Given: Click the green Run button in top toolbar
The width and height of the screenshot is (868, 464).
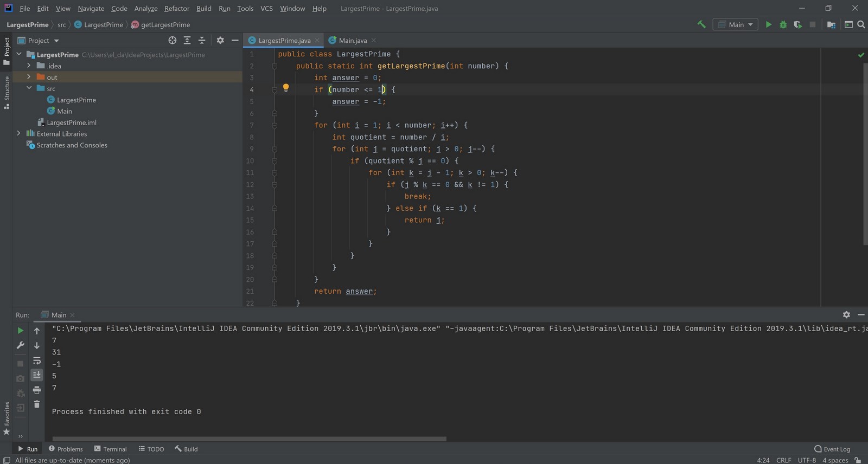Looking at the screenshot, I should (768, 24).
